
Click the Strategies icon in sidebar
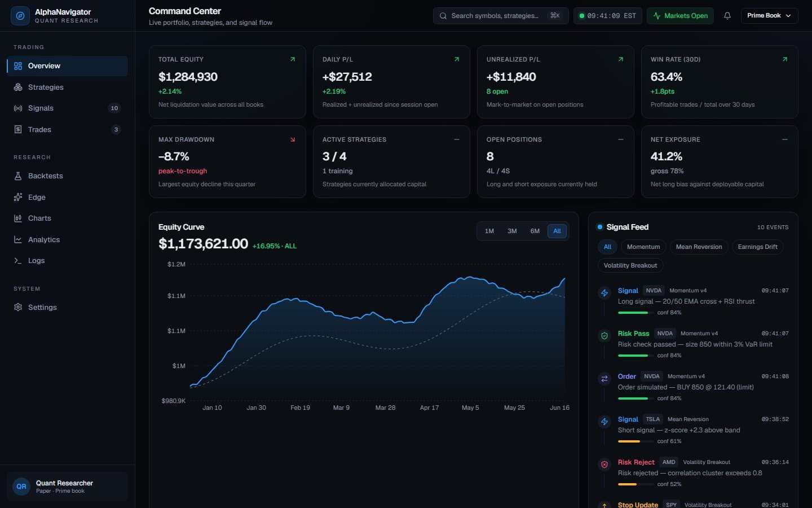pos(18,87)
